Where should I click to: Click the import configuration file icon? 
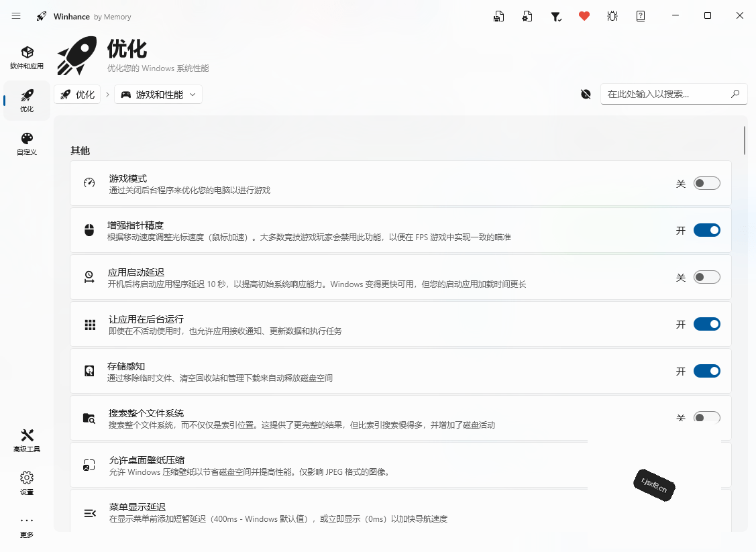tap(527, 16)
